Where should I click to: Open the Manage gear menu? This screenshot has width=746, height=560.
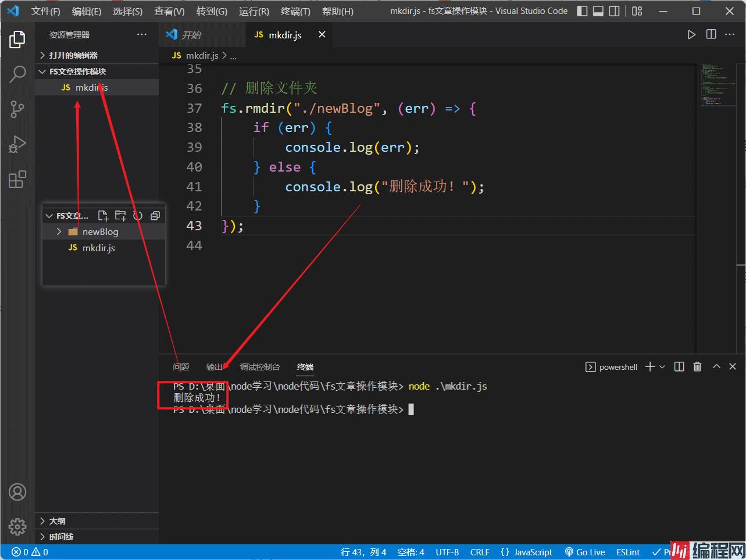[x=17, y=526]
